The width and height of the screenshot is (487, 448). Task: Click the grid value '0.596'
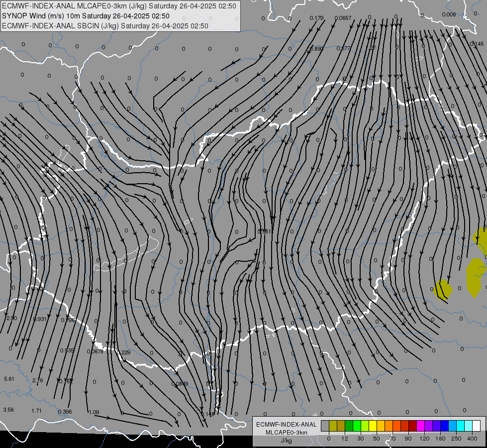(68, 320)
